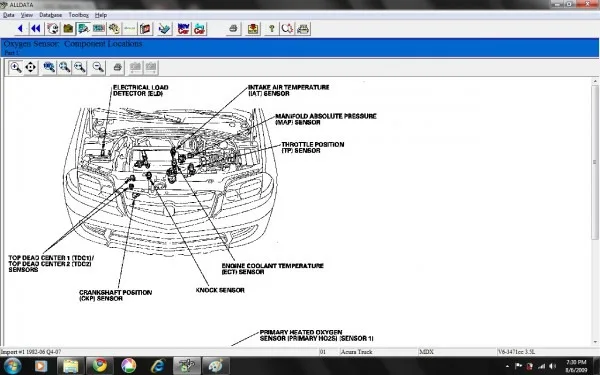This screenshot has width=600, height=375.
Task: Open the Windows Start menu
Action: point(12,366)
